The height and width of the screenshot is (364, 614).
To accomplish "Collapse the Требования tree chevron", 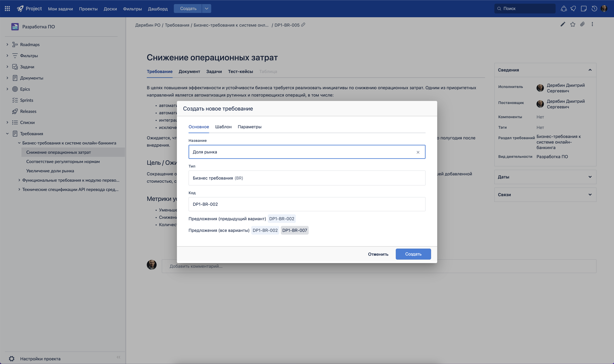I will (7, 134).
